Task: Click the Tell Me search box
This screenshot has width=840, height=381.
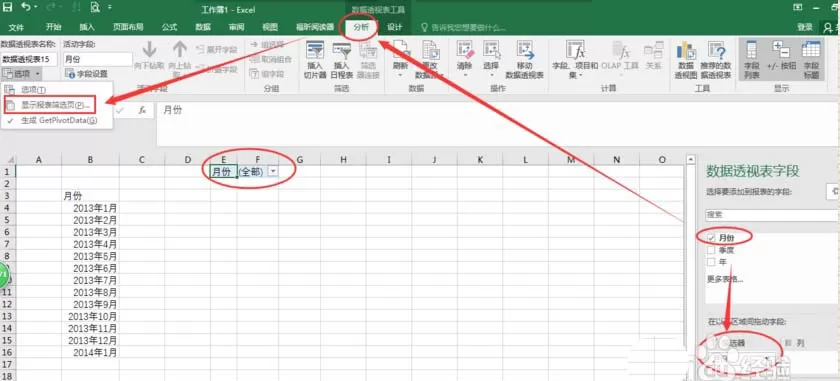Action: point(464,27)
